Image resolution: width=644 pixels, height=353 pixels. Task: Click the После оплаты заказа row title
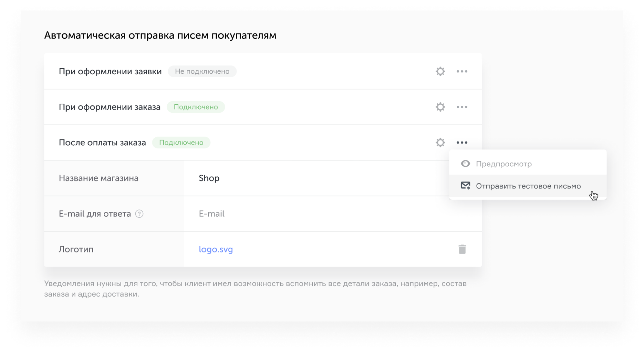102,143
